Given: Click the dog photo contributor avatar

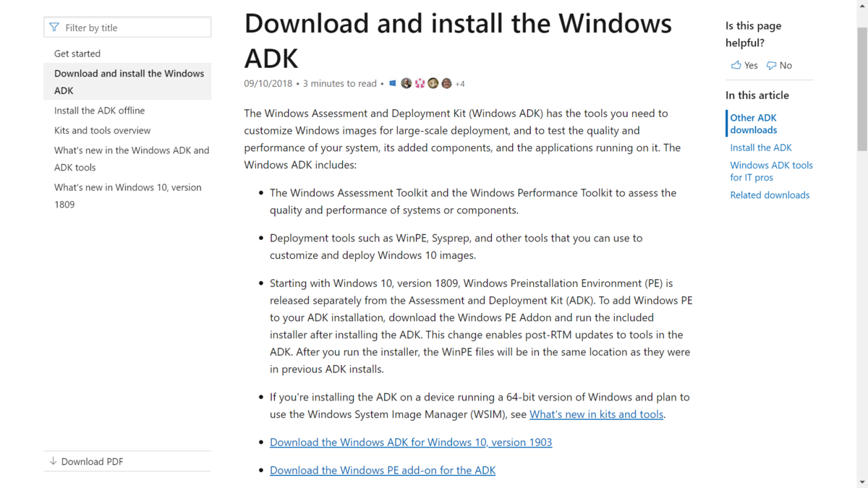Looking at the screenshot, I should pyautogui.click(x=433, y=83).
